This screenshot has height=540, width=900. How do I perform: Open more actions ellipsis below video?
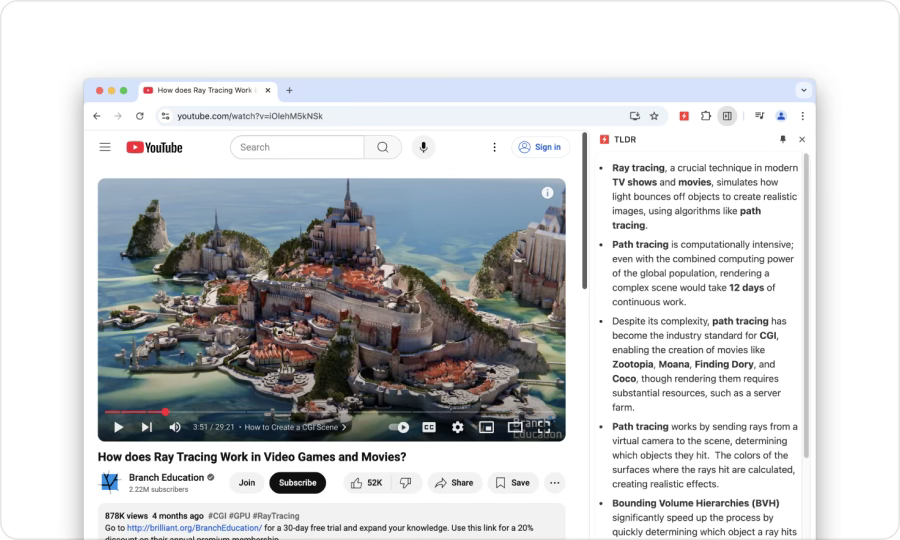(554, 483)
